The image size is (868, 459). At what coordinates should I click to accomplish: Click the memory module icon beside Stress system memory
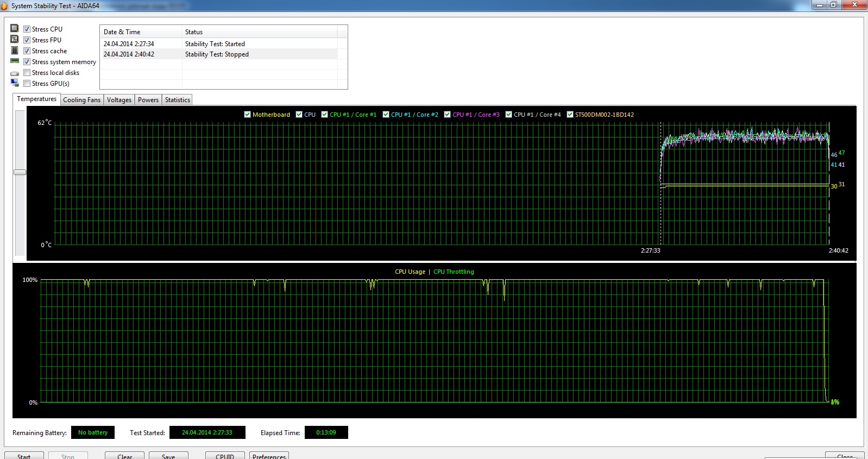tap(15, 61)
